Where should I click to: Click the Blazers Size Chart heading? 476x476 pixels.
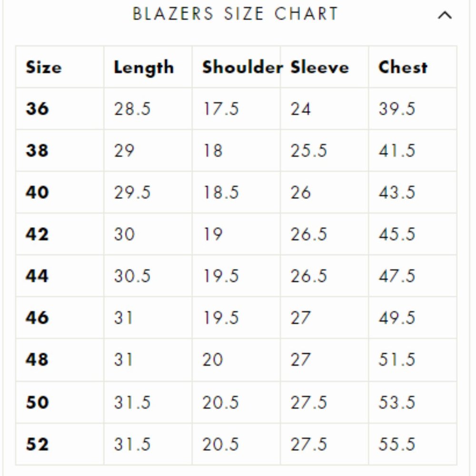click(235, 14)
